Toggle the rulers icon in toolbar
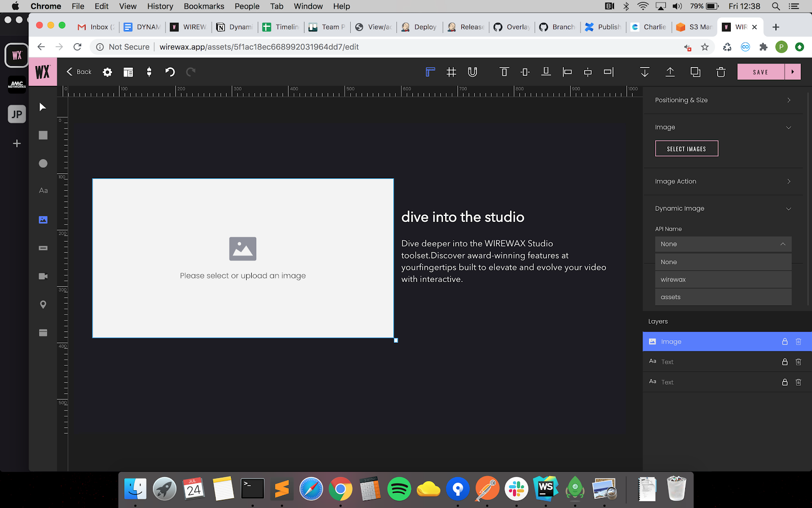812x508 pixels. click(430, 72)
